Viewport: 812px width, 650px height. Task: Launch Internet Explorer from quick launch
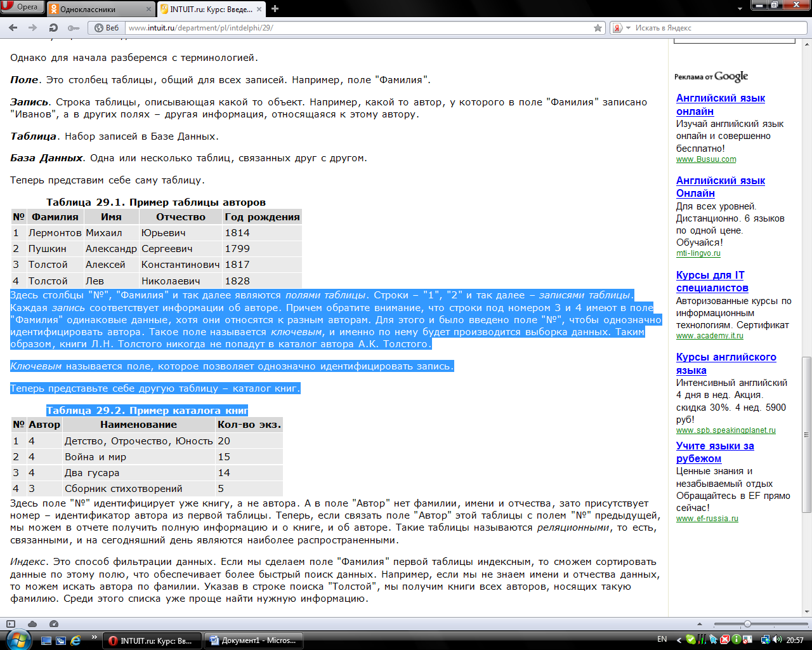coord(76,640)
